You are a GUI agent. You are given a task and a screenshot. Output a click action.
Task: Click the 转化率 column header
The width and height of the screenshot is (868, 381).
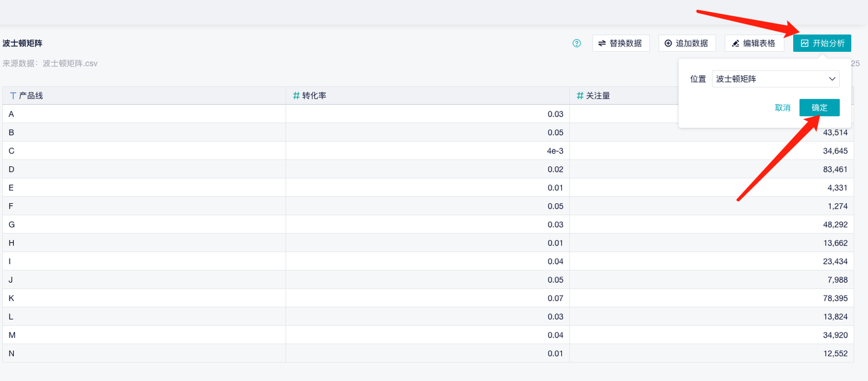coord(314,96)
